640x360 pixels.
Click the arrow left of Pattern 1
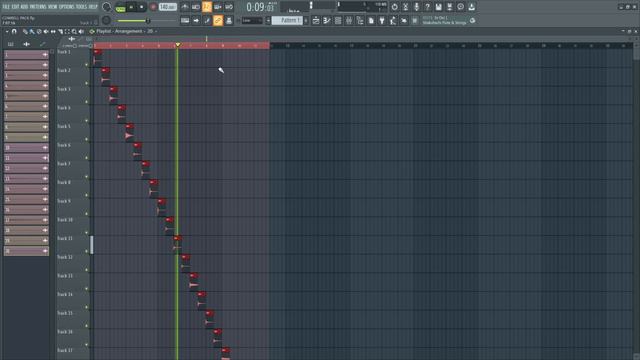pyautogui.click(x=268, y=20)
